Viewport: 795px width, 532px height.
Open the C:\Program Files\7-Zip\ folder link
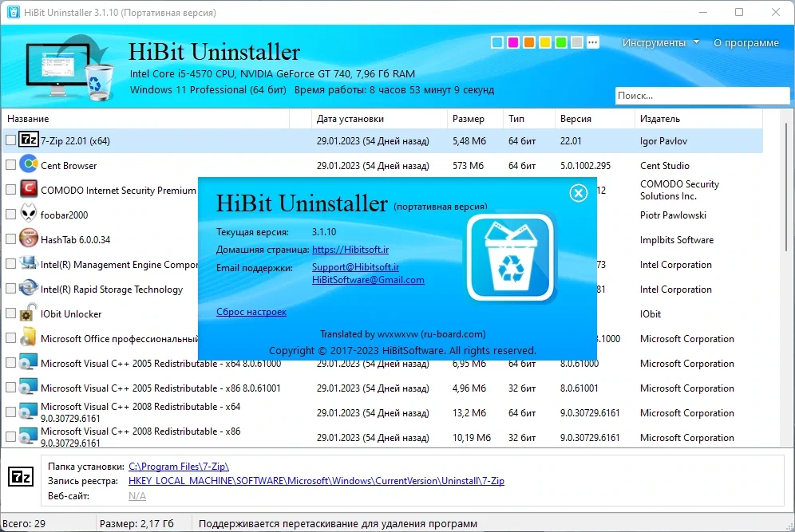click(x=179, y=466)
